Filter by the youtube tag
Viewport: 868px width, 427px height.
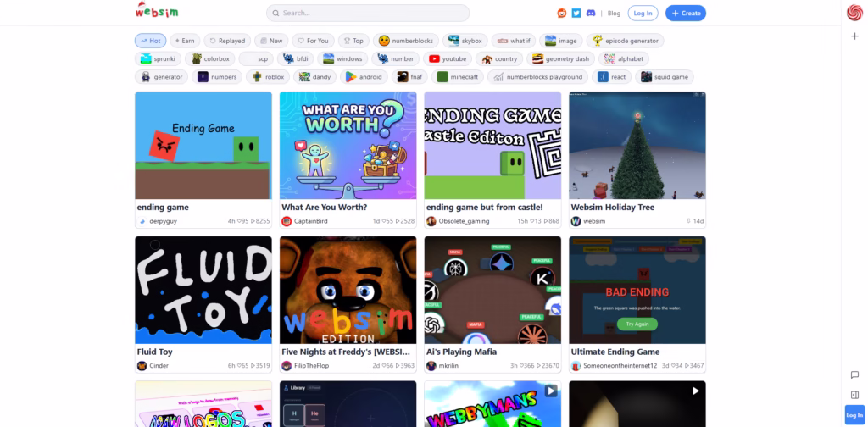tap(448, 59)
